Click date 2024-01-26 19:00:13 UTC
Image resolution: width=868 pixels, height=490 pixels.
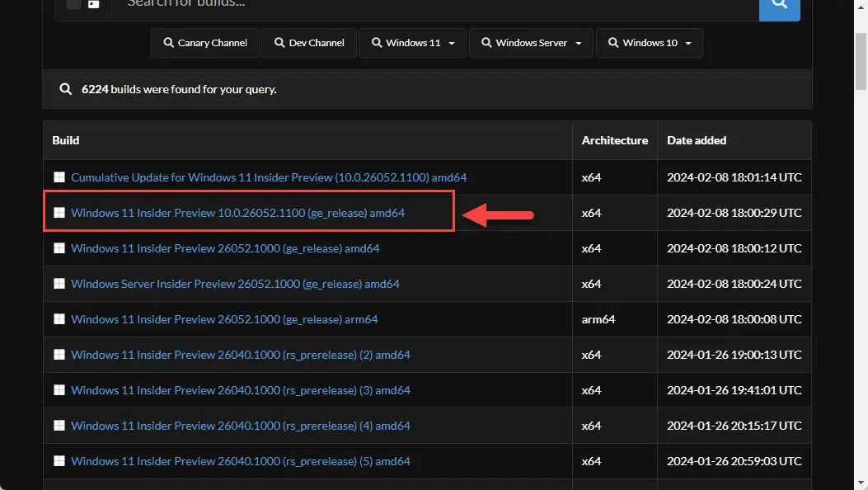pos(734,355)
